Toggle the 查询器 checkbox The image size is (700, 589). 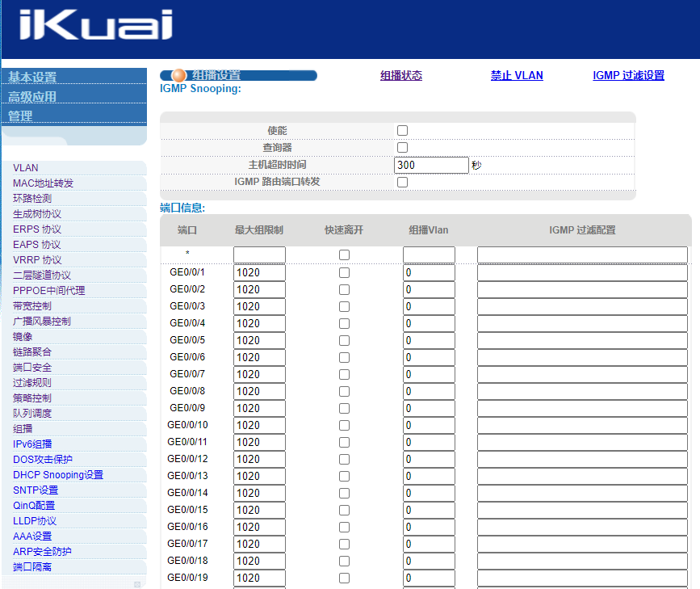[x=402, y=148]
